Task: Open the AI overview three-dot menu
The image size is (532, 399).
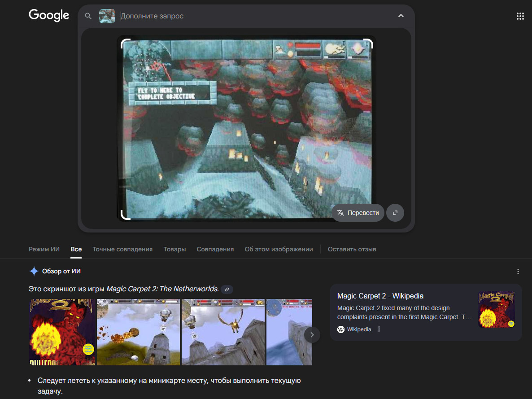Action: pyautogui.click(x=518, y=272)
